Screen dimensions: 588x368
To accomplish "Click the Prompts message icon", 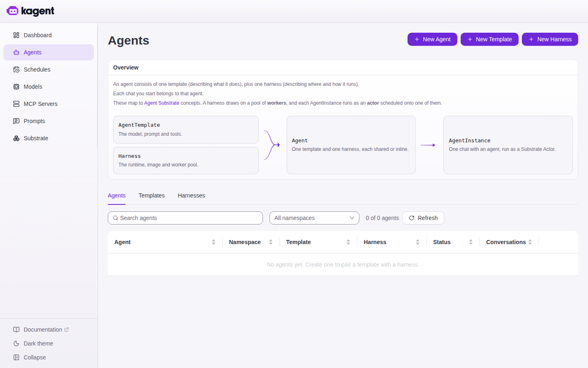I will (x=16, y=121).
